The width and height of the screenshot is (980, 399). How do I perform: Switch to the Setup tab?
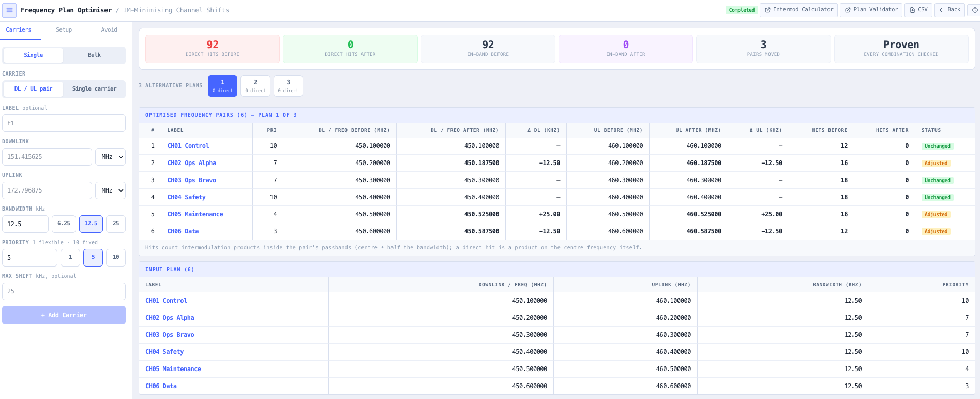point(64,30)
